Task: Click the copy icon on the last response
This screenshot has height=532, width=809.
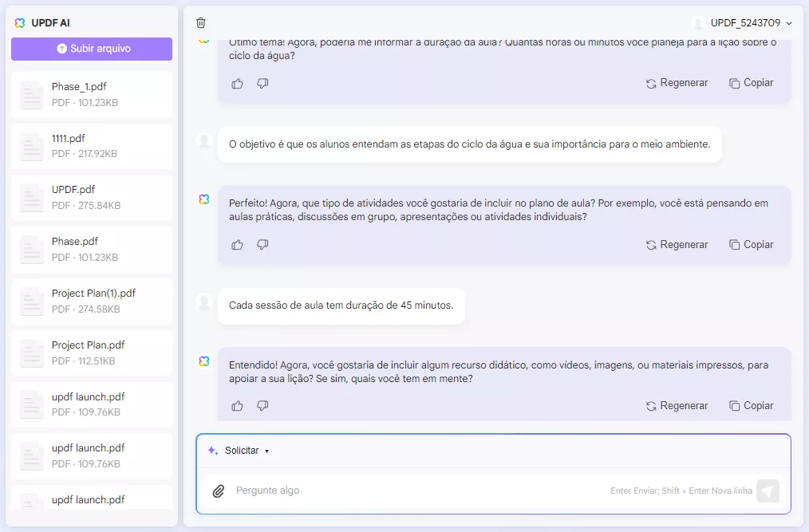Action: coord(733,405)
